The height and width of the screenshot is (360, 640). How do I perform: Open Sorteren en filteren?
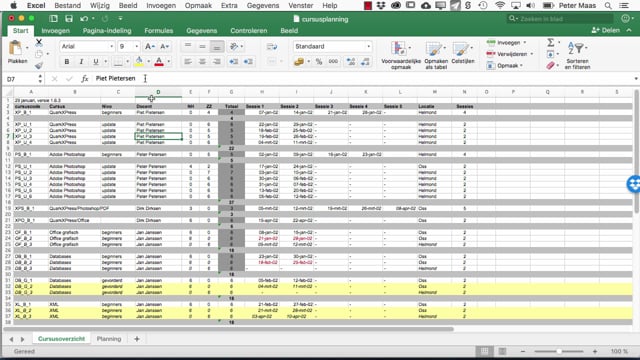577,55
